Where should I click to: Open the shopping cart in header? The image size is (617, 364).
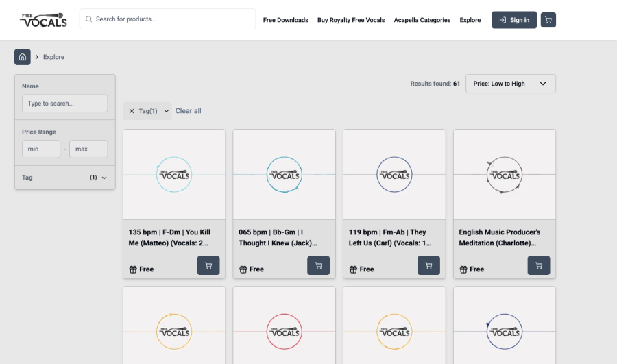click(548, 20)
